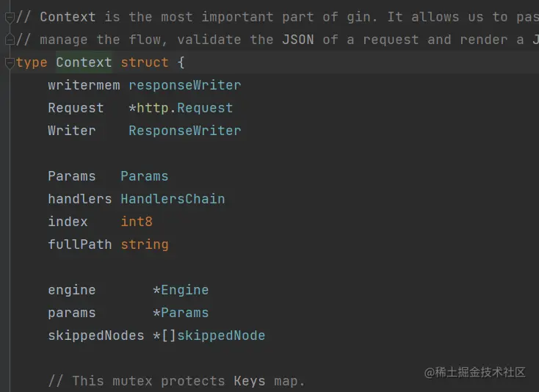Open the HandlersChain type reference
The image size is (539, 392).
tap(173, 199)
